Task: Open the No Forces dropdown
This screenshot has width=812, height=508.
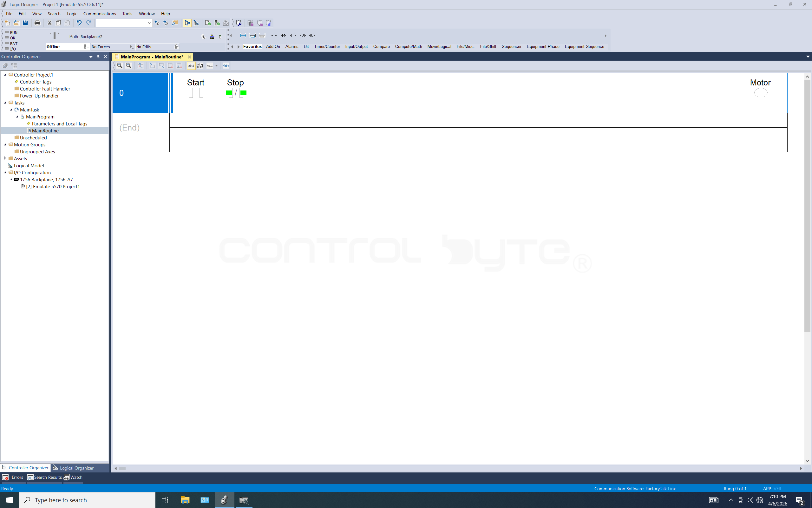Action: tap(131, 47)
